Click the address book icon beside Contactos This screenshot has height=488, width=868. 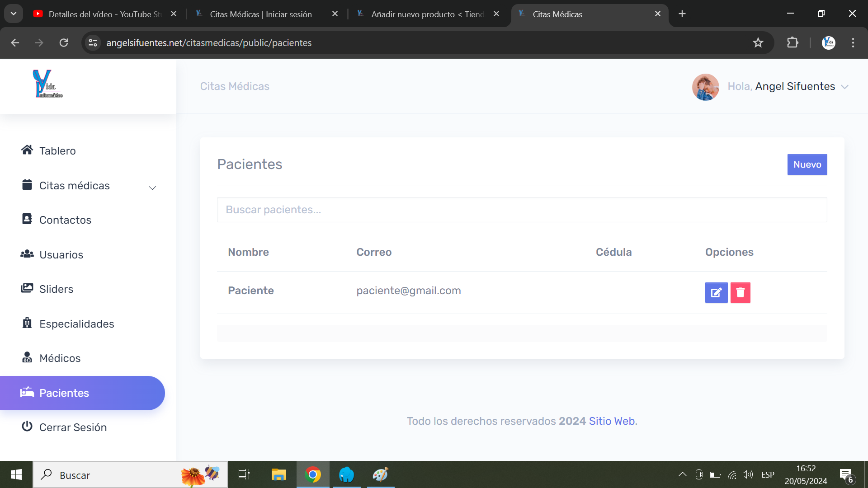(27, 219)
